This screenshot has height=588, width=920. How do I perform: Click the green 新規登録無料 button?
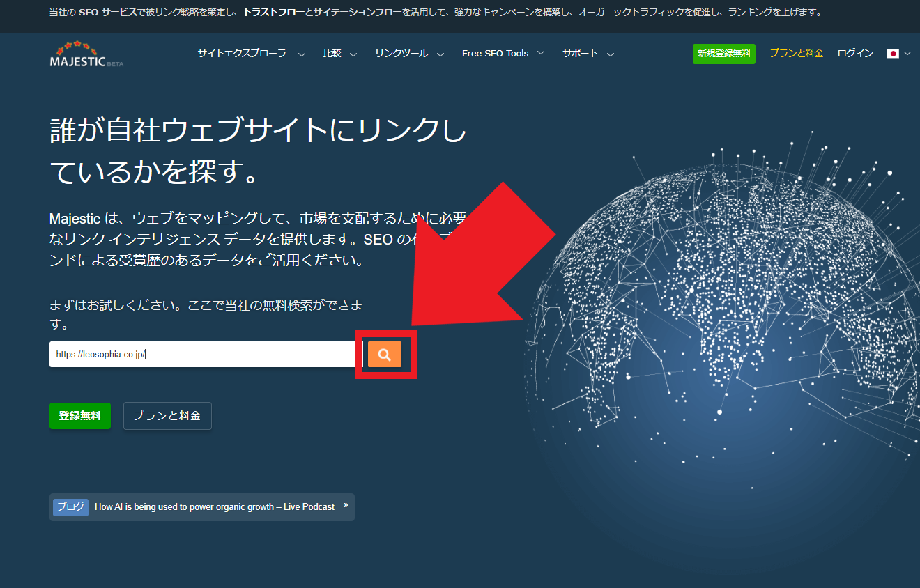click(724, 54)
